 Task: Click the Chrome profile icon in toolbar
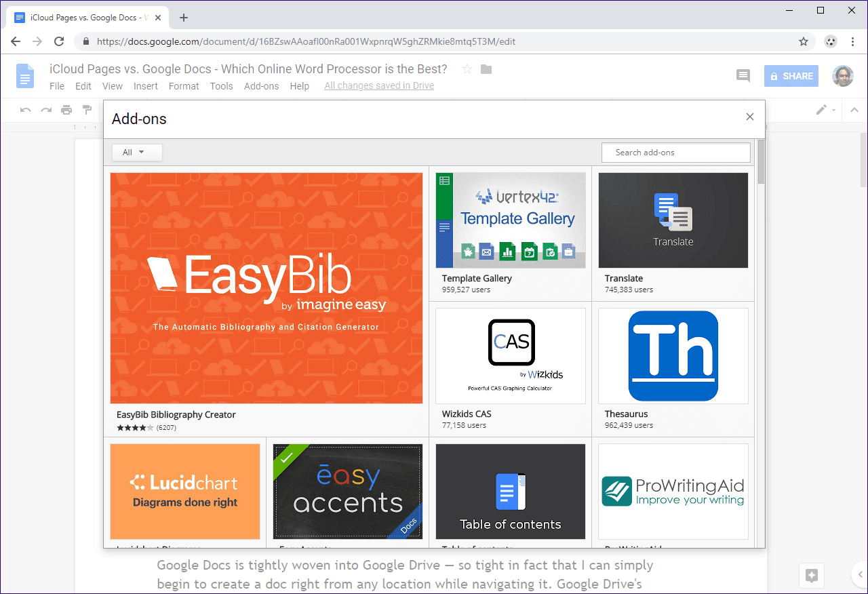coord(831,41)
